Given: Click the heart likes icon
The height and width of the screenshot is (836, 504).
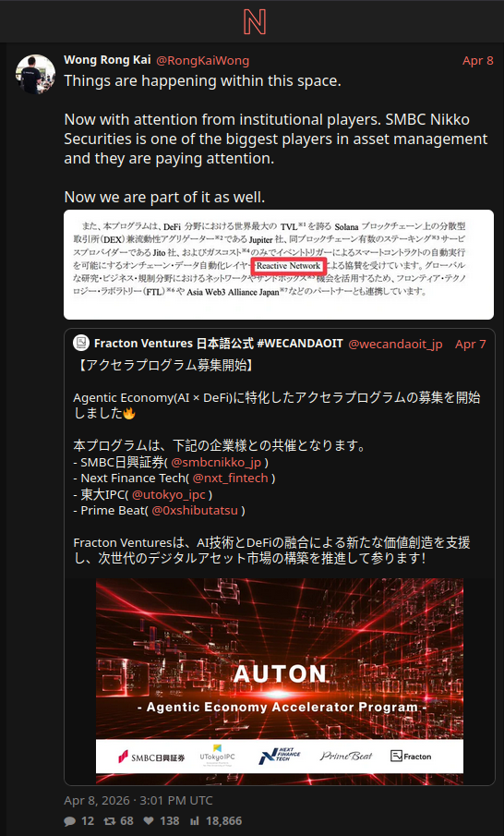Looking at the screenshot, I should click(148, 820).
